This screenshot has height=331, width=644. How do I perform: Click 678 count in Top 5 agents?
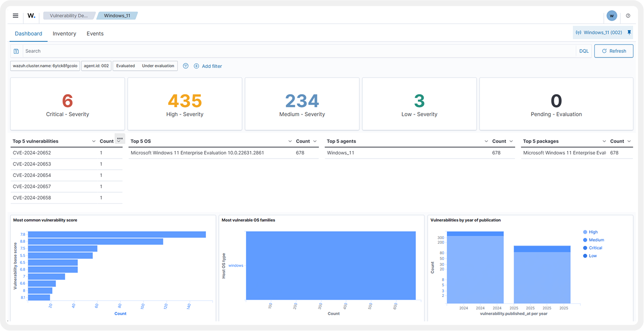click(x=496, y=153)
